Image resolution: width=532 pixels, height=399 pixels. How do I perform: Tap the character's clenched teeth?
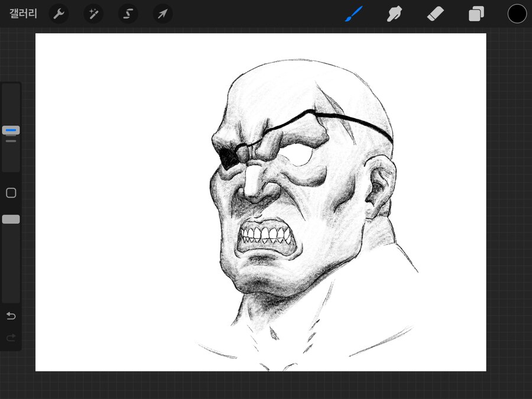(x=264, y=234)
